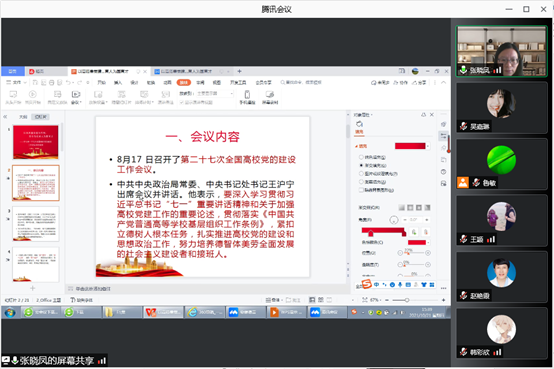Click the add slide plus below thumbnails
This screenshot has width=554, height=369.
click(33, 288)
